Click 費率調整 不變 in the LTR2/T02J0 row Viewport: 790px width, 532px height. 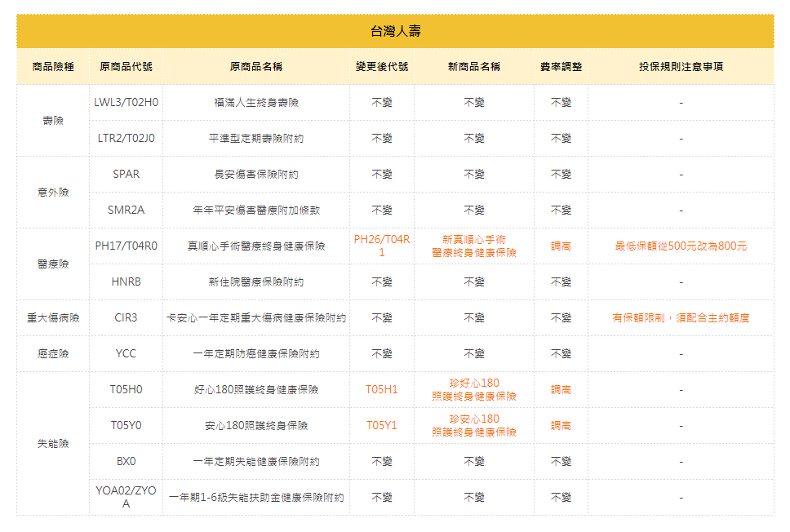(561, 138)
